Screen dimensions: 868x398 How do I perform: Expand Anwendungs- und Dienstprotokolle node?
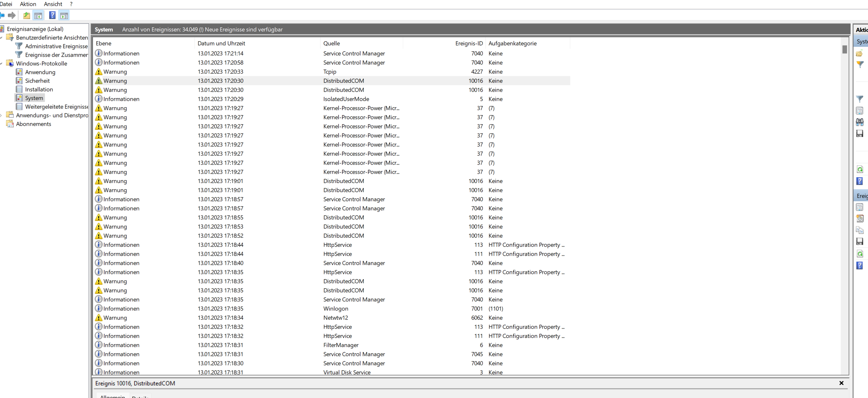tap(2, 115)
